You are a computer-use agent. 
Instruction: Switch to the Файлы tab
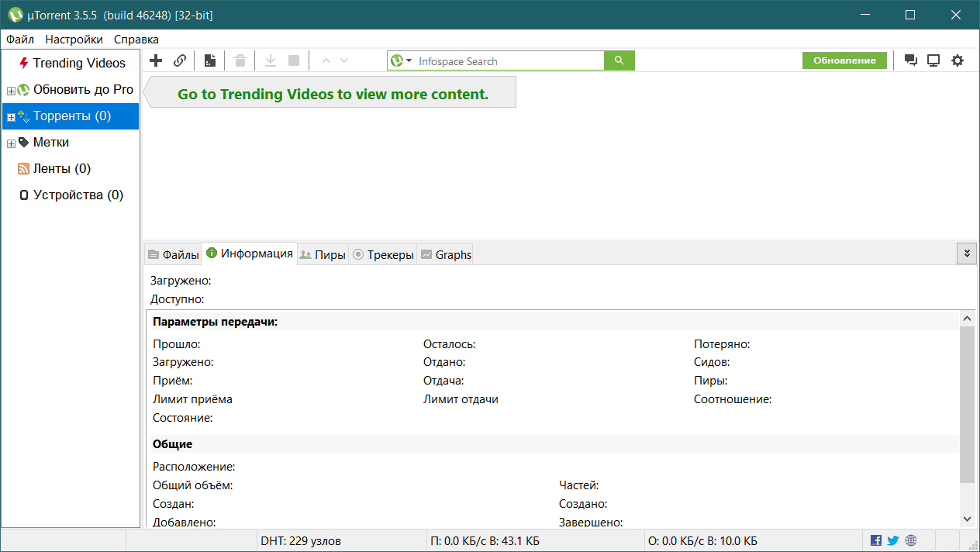(x=173, y=254)
